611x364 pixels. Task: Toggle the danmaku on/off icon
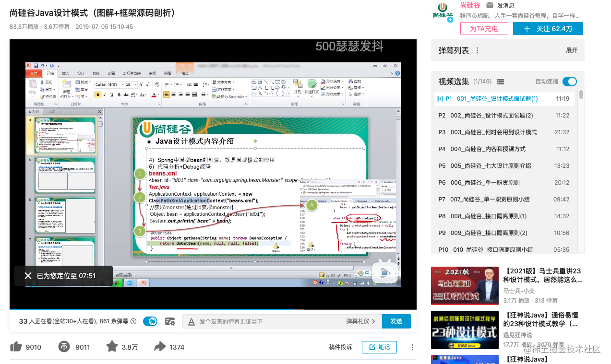pos(150,321)
